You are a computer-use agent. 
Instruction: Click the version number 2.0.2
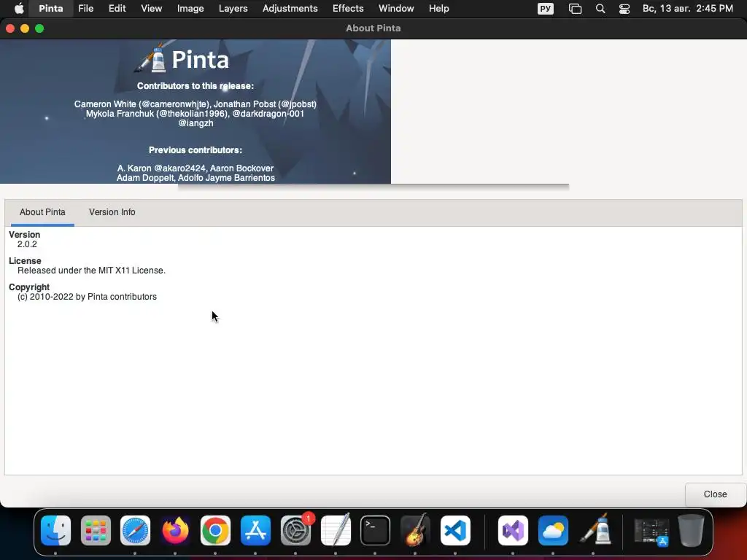tap(27, 244)
